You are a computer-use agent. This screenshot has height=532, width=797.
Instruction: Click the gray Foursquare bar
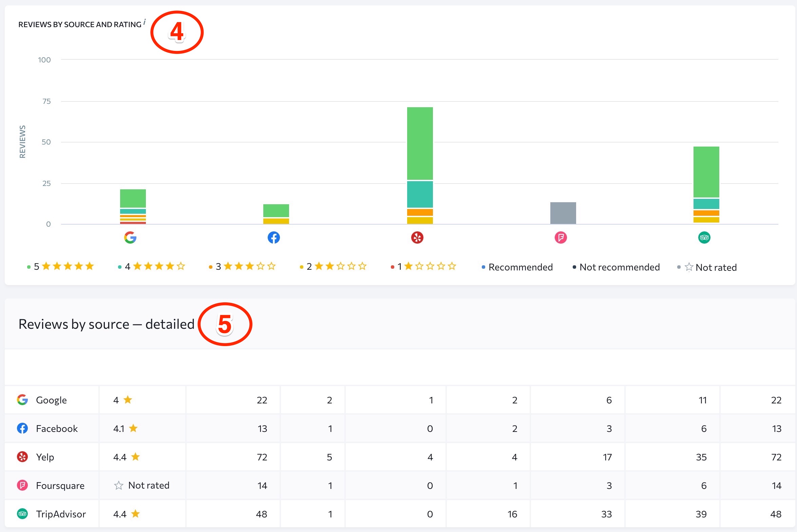563,213
